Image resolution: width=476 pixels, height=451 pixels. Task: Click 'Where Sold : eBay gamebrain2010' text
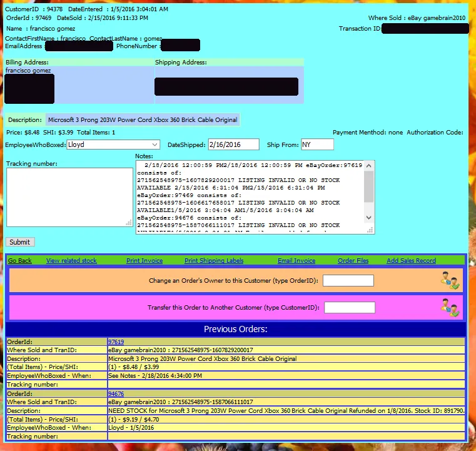point(417,18)
